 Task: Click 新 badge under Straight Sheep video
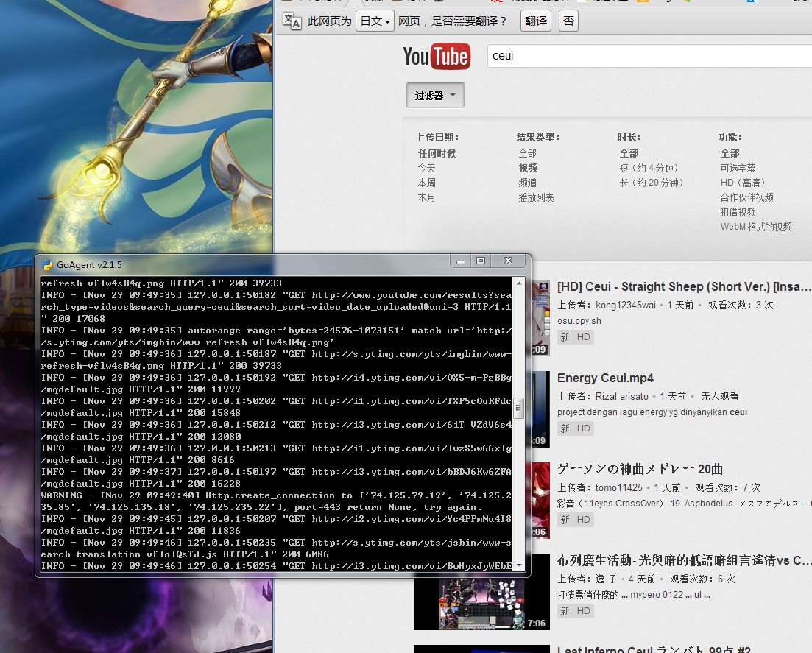565,337
